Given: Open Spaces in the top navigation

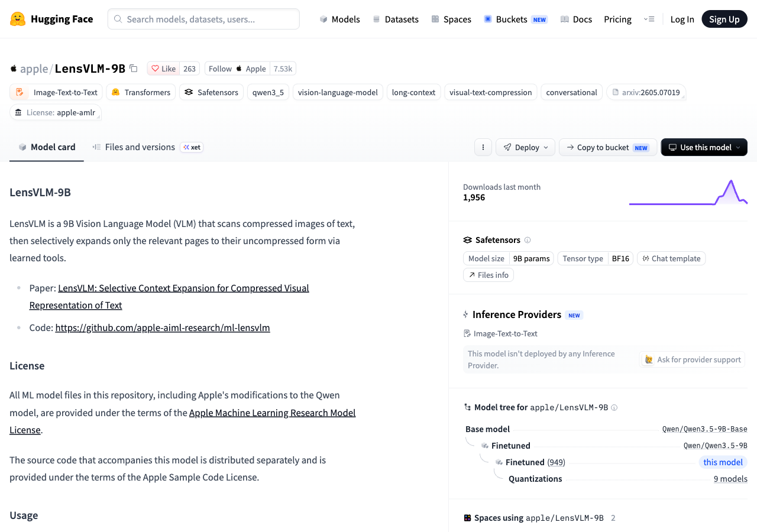Looking at the screenshot, I should [x=451, y=19].
